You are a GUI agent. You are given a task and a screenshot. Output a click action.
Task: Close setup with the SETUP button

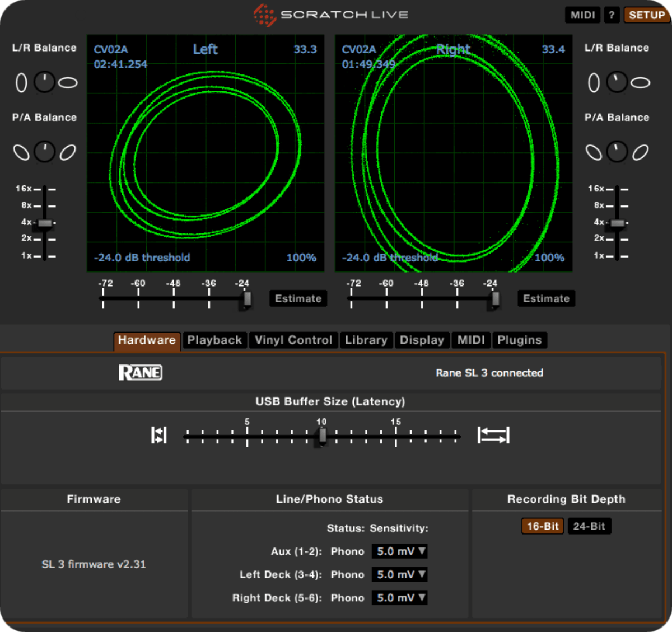pos(646,15)
